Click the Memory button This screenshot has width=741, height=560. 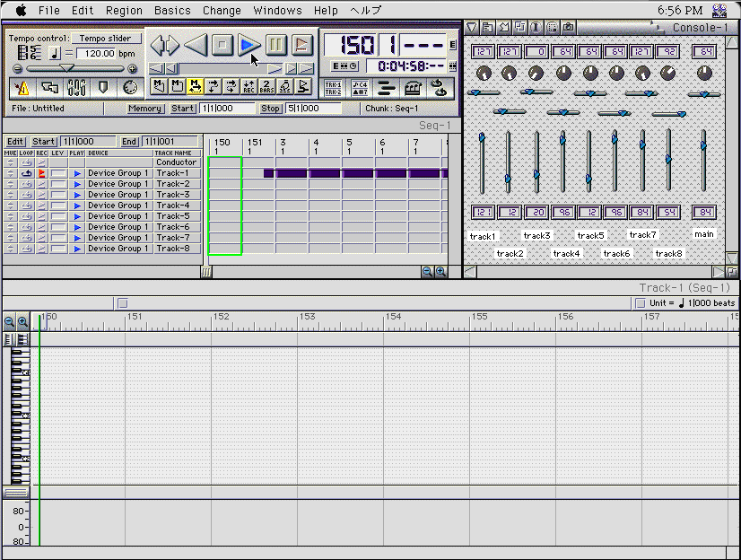click(144, 109)
